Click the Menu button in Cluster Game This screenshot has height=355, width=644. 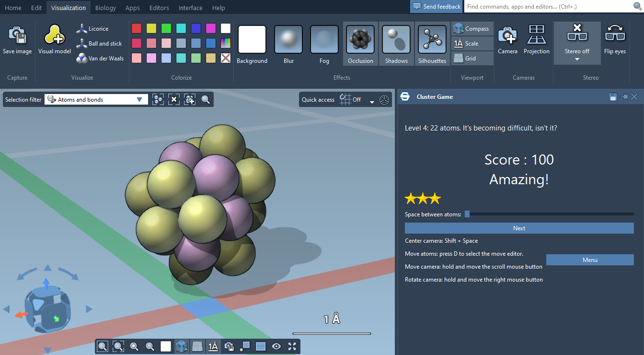[590, 260]
